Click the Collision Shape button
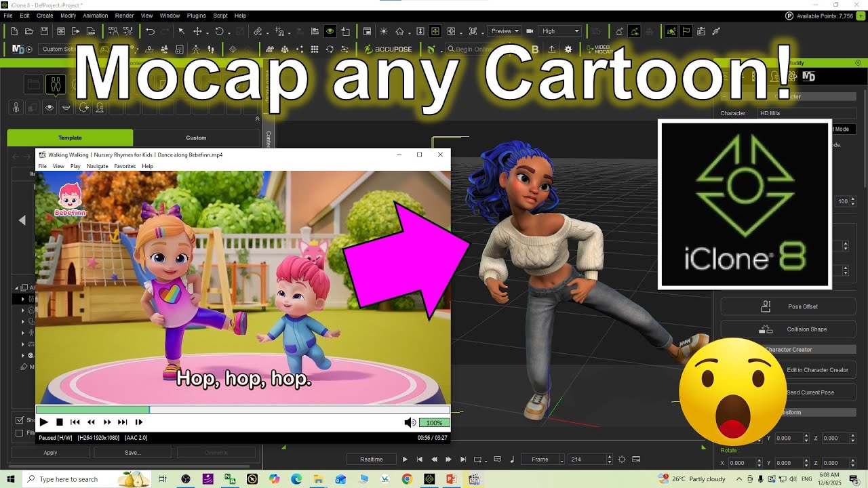Image resolution: width=868 pixels, height=488 pixels. (788, 329)
